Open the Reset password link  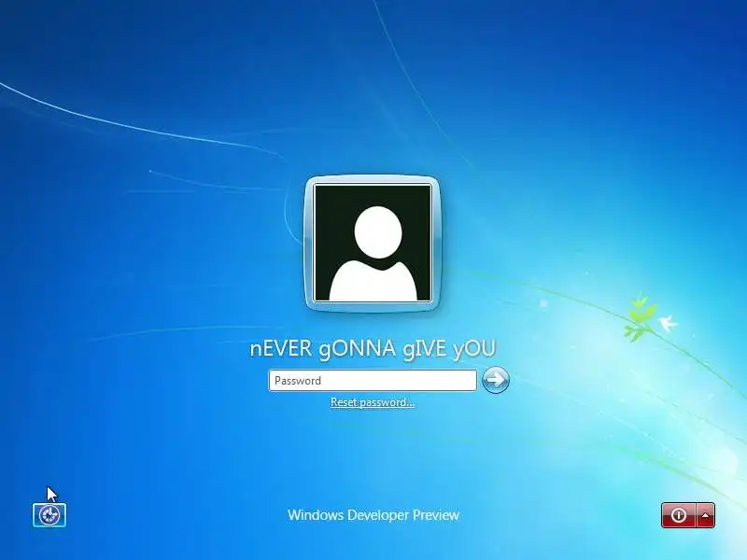373,402
